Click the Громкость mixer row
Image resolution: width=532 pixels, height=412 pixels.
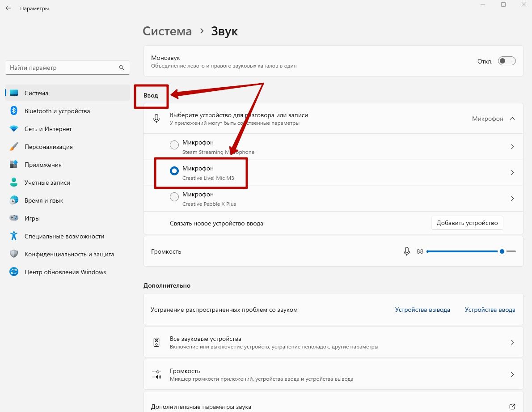coord(333,375)
